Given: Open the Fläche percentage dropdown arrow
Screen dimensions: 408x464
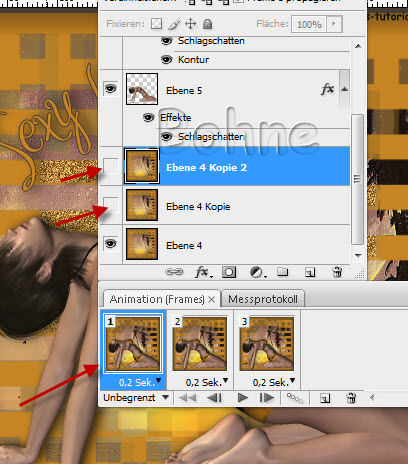Looking at the screenshot, I should (334, 24).
